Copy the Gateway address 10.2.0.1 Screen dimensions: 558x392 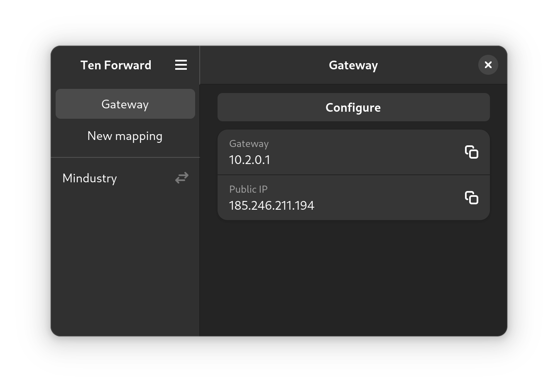click(472, 152)
